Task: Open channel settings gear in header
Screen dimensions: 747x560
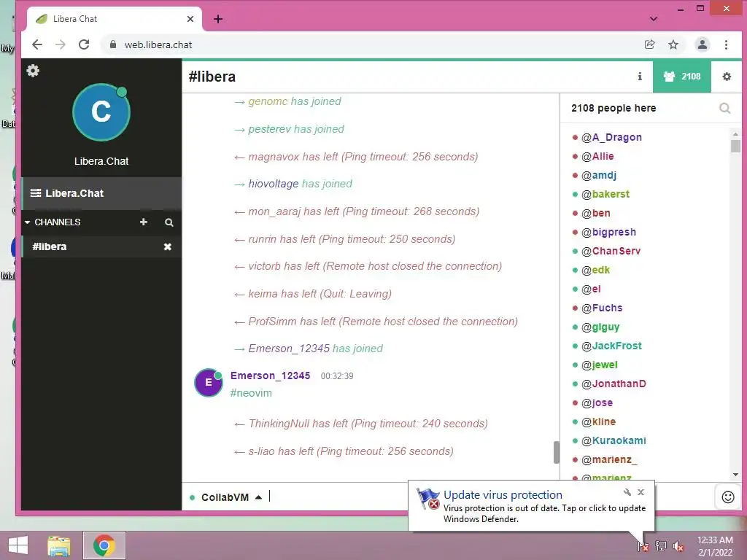Action: 727,76
